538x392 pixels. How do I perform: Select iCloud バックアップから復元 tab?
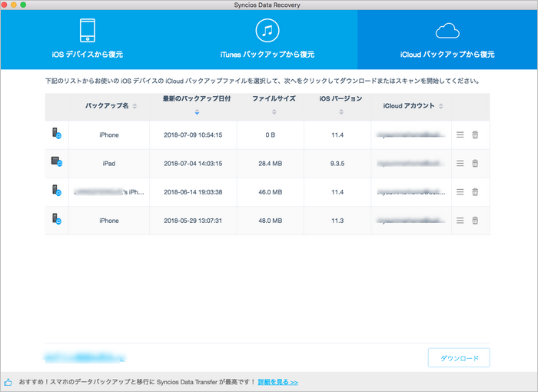[447, 39]
